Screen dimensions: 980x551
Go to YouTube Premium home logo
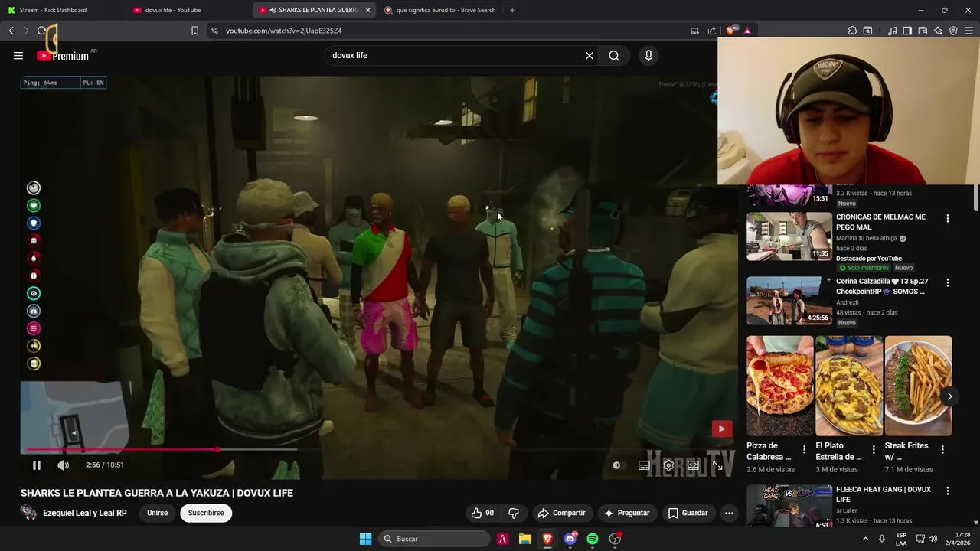[63, 56]
